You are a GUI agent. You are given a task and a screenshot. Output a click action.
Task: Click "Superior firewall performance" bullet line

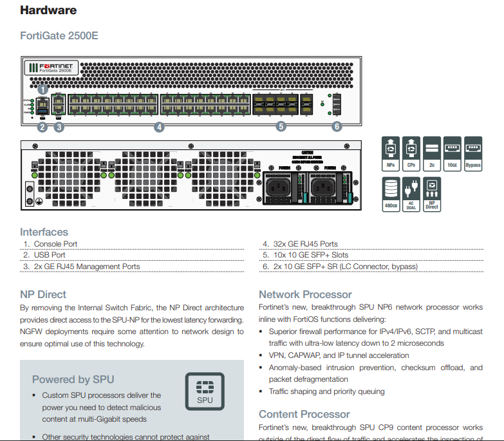coord(376,332)
